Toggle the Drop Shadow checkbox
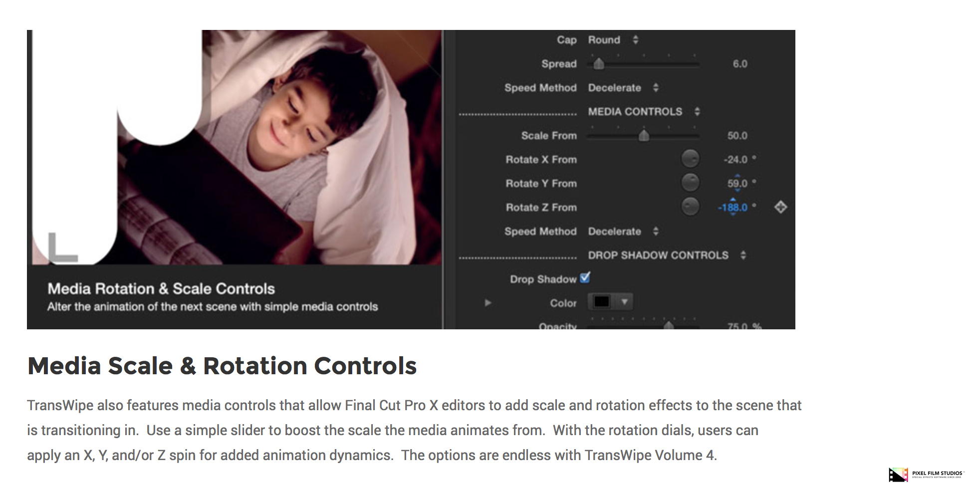The height and width of the screenshot is (497, 980). click(585, 278)
